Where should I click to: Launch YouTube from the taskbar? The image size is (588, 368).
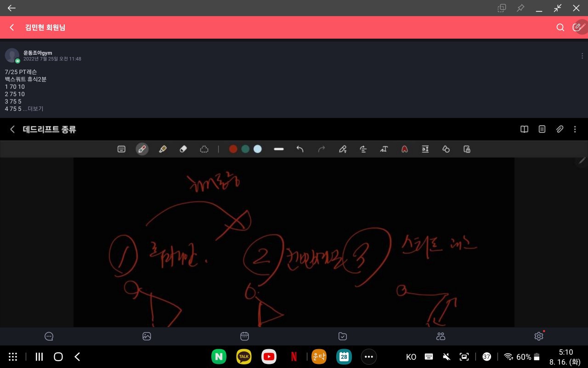pos(269,357)
